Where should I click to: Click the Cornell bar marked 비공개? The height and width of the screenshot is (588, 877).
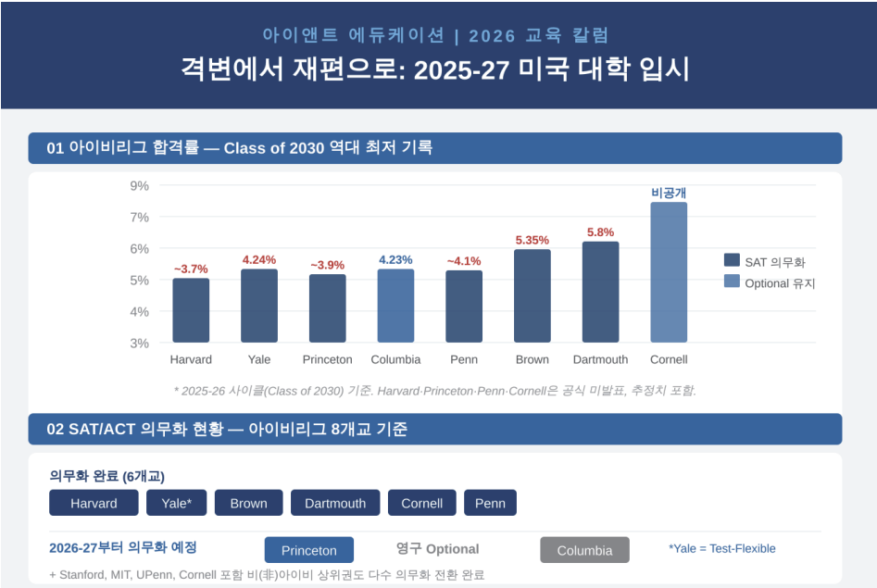pyautogui.click(x=669, y=272)
